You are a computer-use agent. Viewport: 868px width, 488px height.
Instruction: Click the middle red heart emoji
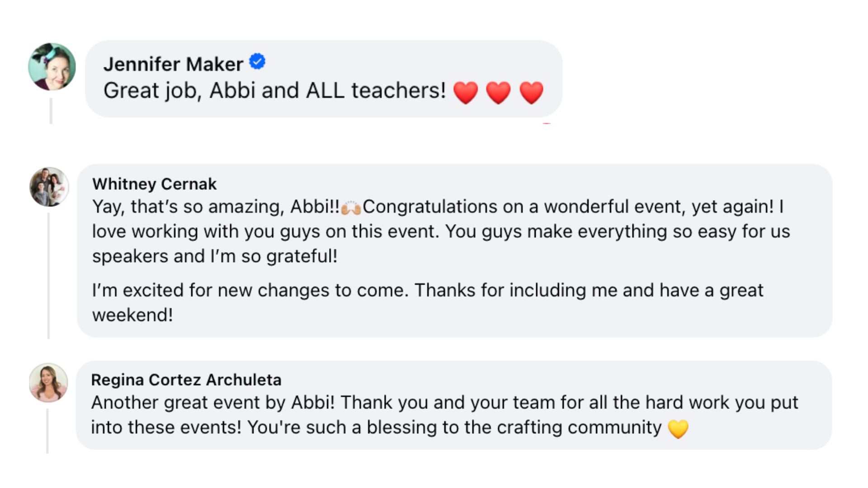pyautogui.click(x=498, y=93)
